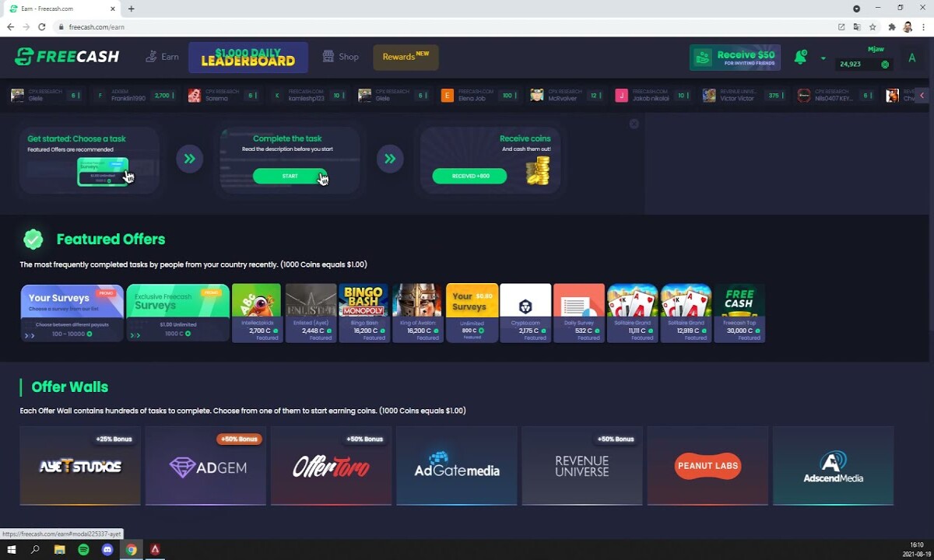This screenshot has width=934, height=560.
Task: Click Elena Job's ticker entry
Action: pos(480,96)
